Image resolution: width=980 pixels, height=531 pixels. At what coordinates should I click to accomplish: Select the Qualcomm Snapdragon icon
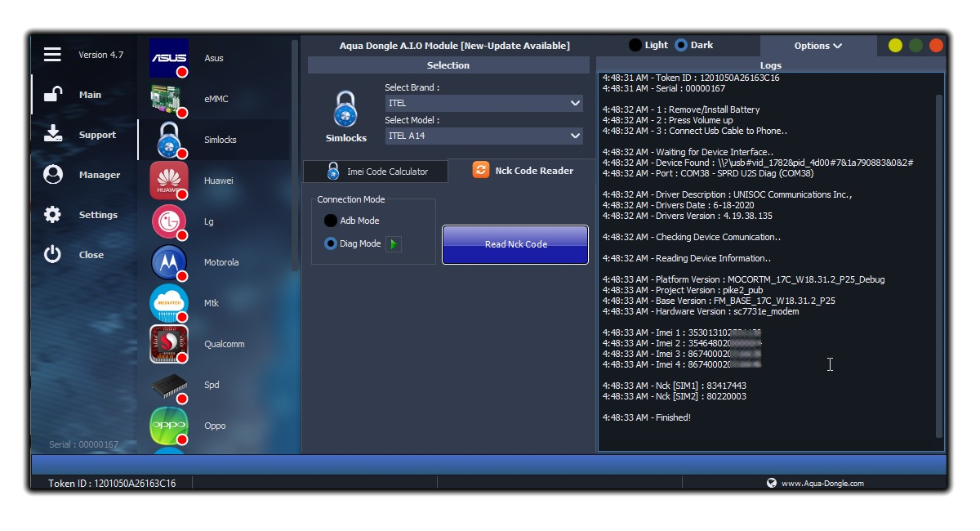(169, 344)
